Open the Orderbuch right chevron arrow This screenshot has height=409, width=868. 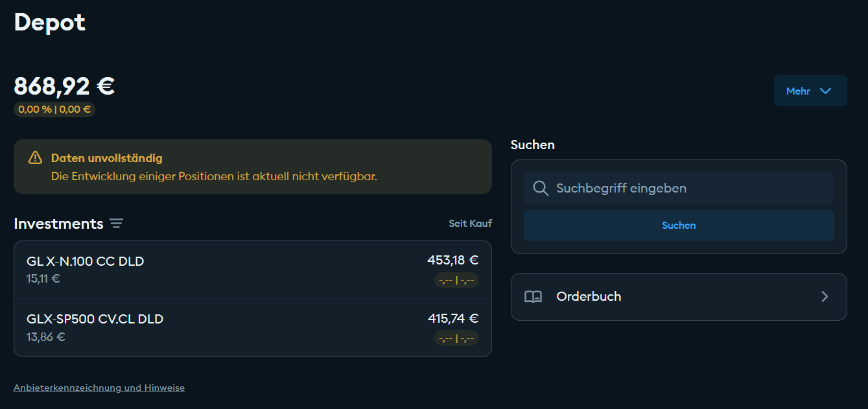coord(825,296)
